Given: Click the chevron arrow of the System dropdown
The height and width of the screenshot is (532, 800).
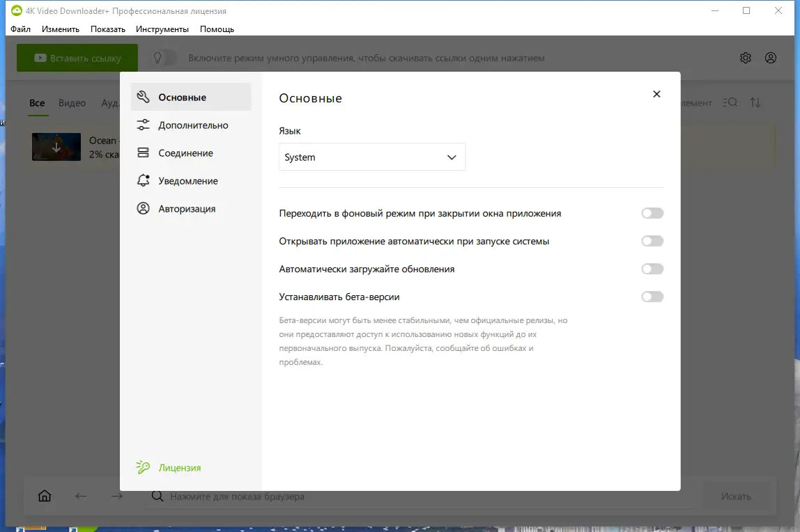Looking at the screenshot, I should click(x=452, y=157).
